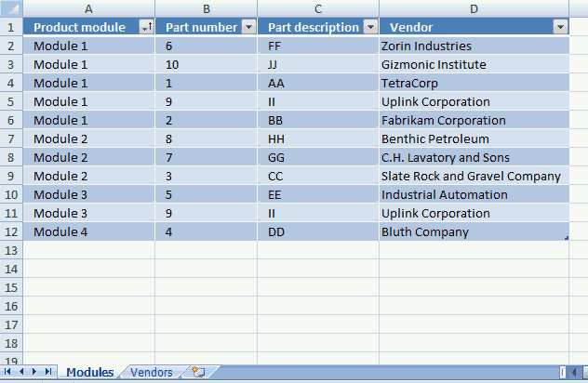Click the cell containing Industrial Automation
Screen dimensions: 588x383
point(474,194)
